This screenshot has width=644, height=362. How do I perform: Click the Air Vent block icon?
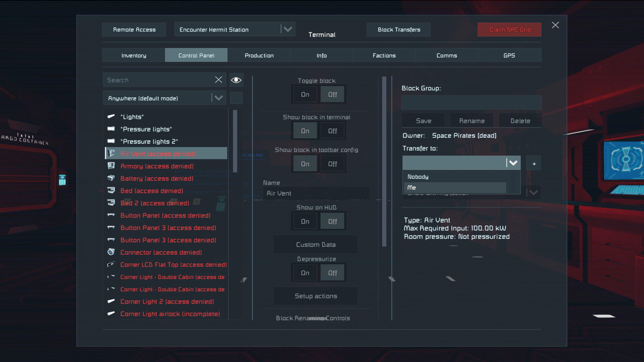[111, 153]
